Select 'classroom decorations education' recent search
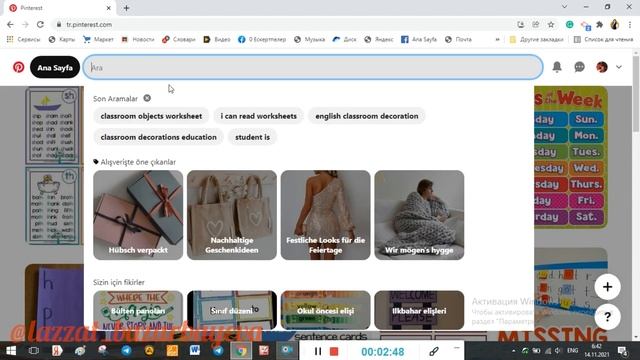Viewport: 640px width, 360px height. click(x=158, y=137)
